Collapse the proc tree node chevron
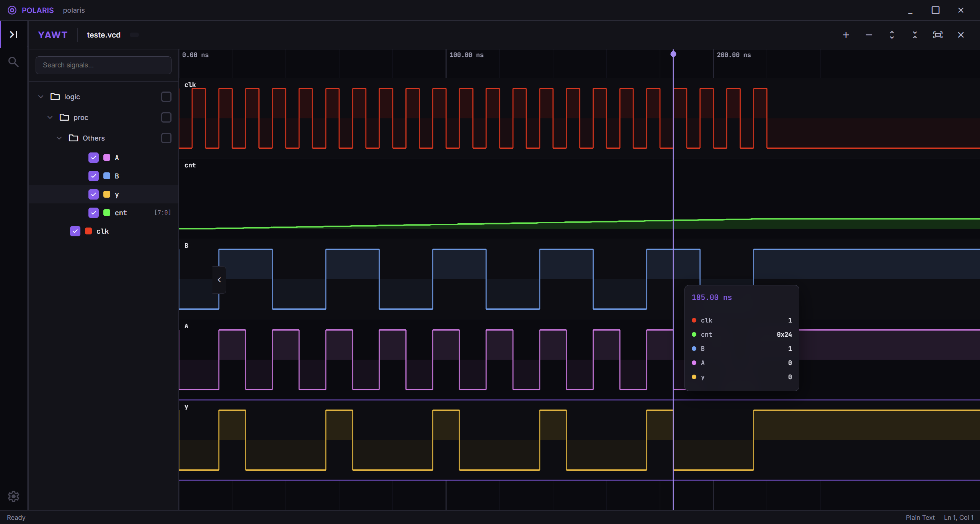The width and height of the screenshot is (980, 524). 50,117
